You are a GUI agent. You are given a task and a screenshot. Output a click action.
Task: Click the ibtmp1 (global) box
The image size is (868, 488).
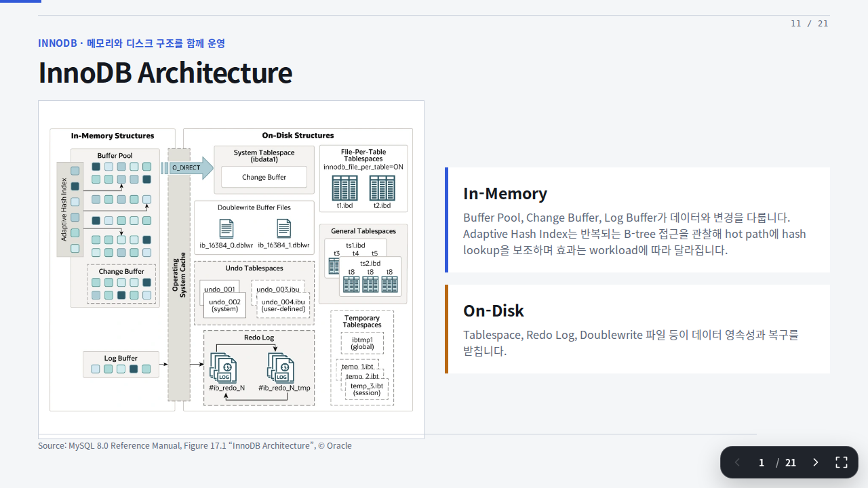(362, 343)
